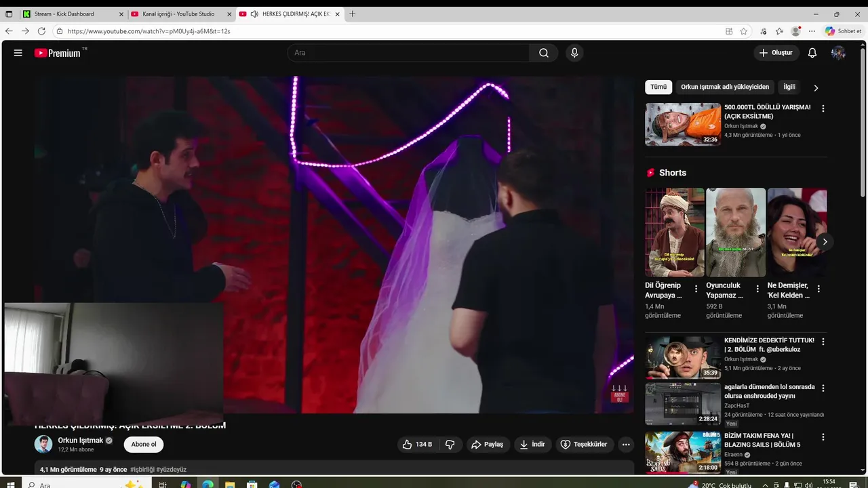Close the Kick Dashboard tab

click(121, 14)
